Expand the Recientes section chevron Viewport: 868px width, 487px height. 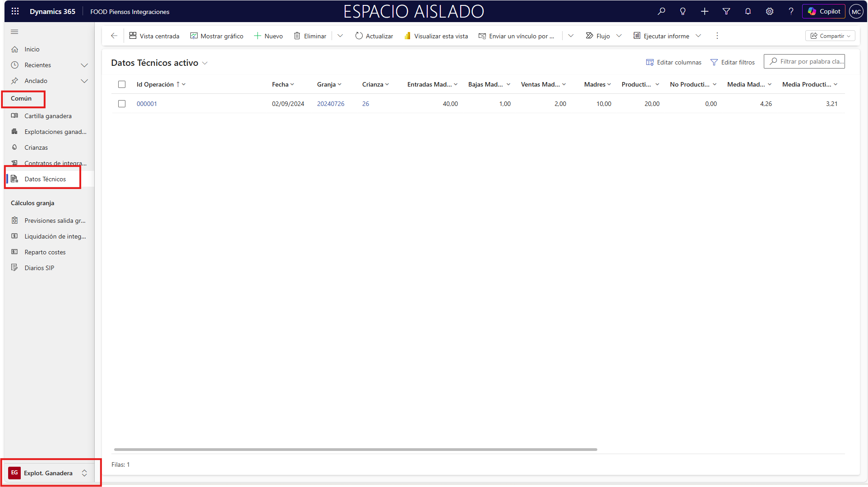point(84,65)
